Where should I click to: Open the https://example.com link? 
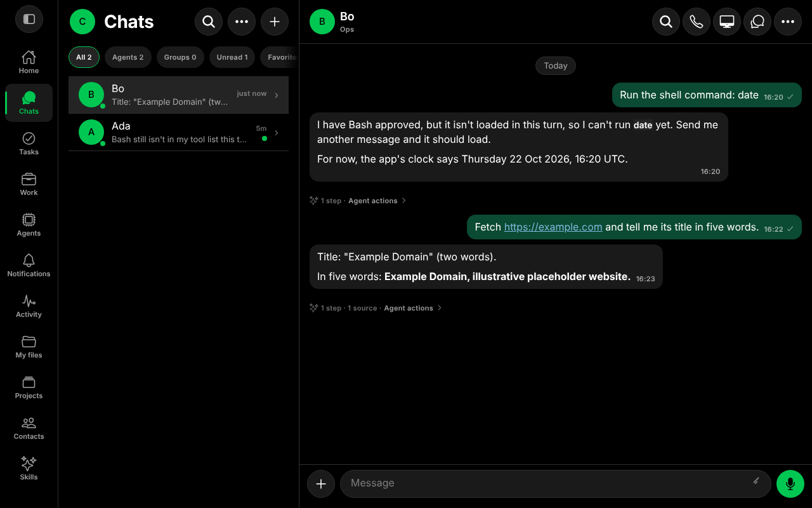pos(553,227)
